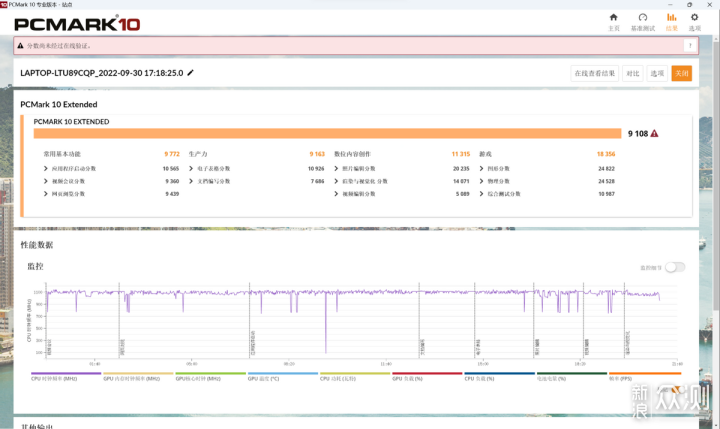
Task: Switch to the 结果 results section
Action: (x=671, y=22)
